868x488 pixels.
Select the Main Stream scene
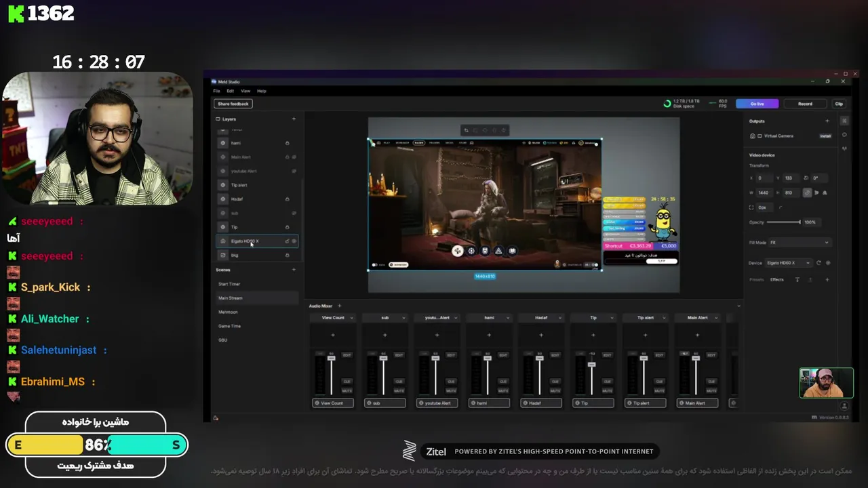click(x=257, y=298)
